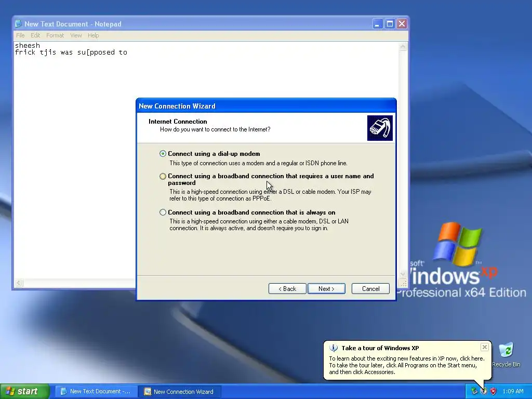Close the Windows XP tour balloon
532x399 pixels.
point(485,347)
